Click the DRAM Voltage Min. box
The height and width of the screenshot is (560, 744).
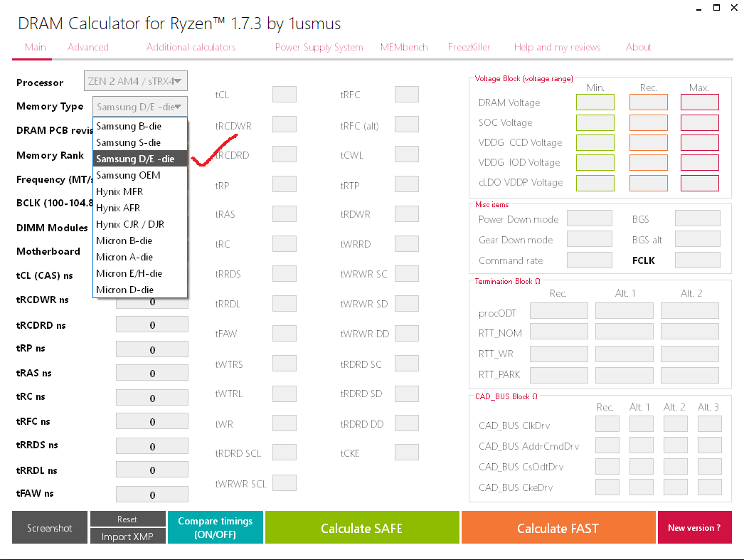tap(595, 102)
